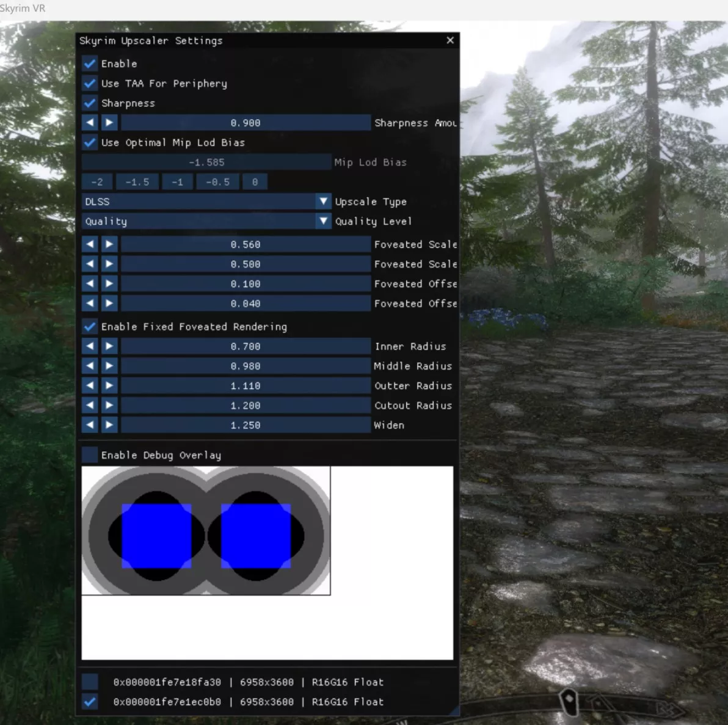The height and width of the screenshot is (725, 728).
Task: Choose the -1.5 Mip Lod Bias preset
Action: pos(137,182)
